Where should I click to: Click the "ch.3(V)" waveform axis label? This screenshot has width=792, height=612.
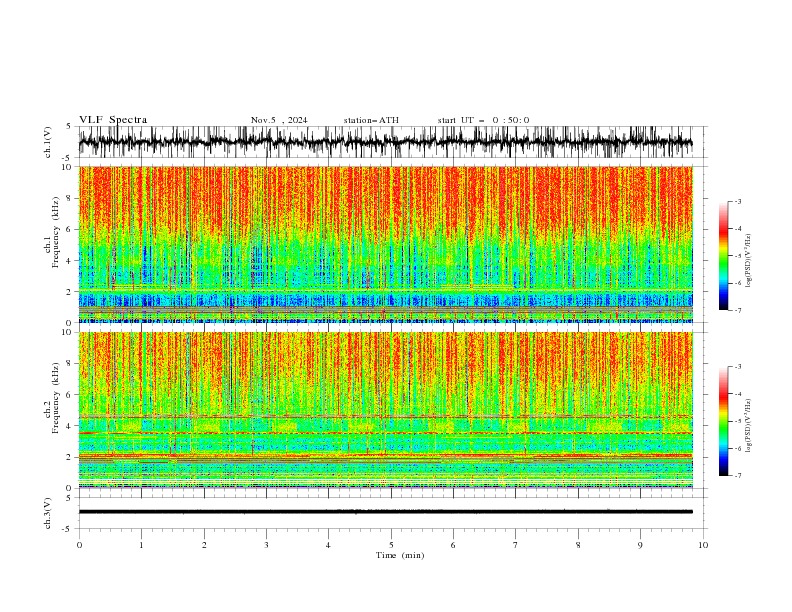pyautogui.click(x=48, y=513)
